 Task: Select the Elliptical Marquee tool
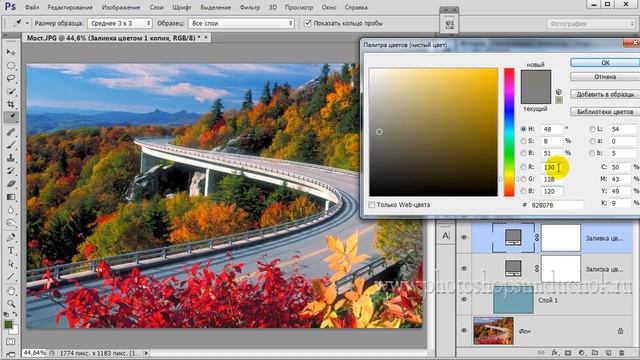11,65
